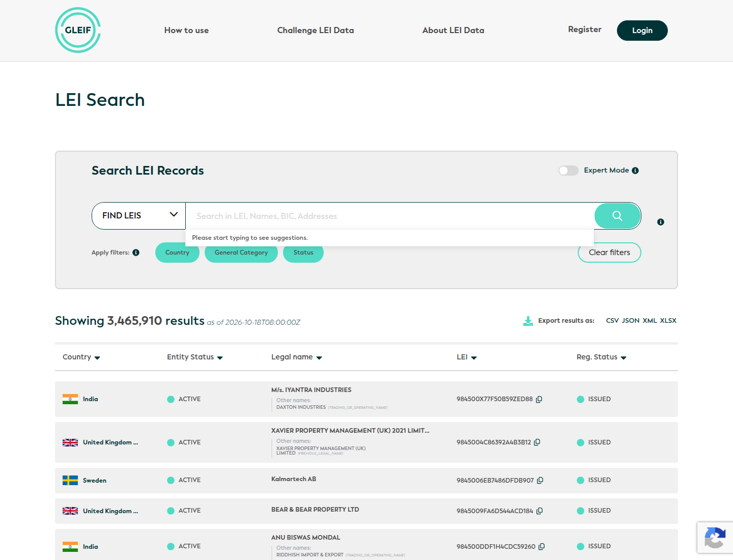
Task: Click info icon right of search bar
Action: click(661, 222)
